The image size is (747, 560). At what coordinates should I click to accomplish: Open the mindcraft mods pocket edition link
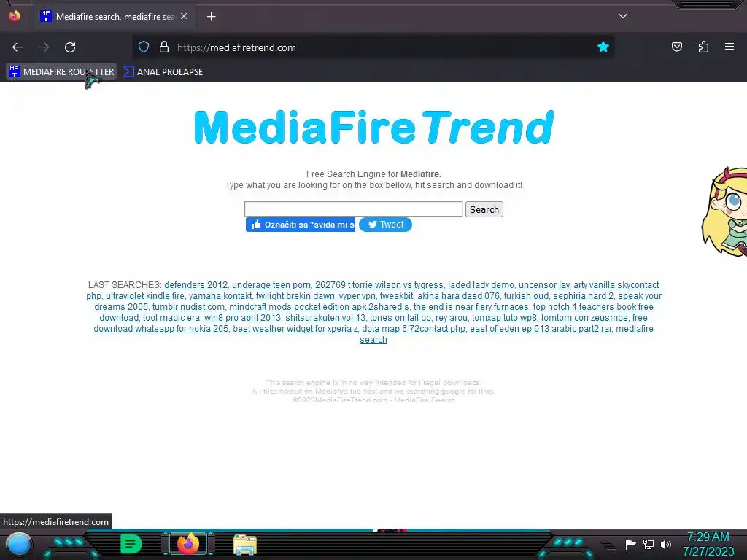coord(319,307)
